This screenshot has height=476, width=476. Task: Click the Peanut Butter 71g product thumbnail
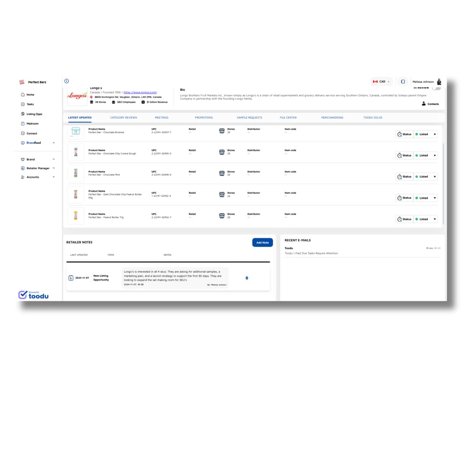[76, 216]
